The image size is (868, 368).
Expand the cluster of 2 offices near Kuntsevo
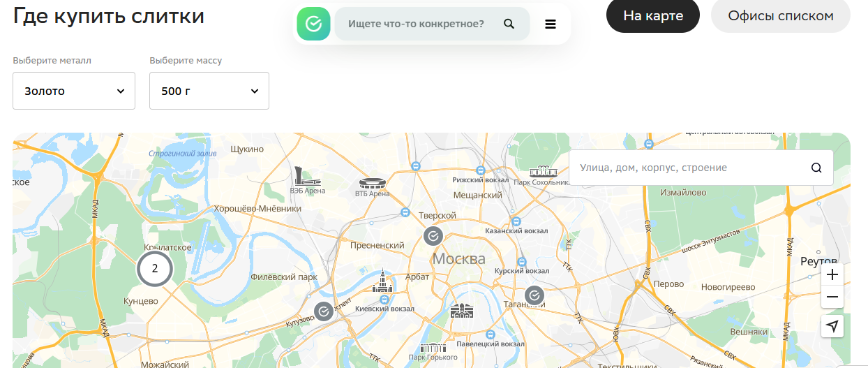(155, 268)
